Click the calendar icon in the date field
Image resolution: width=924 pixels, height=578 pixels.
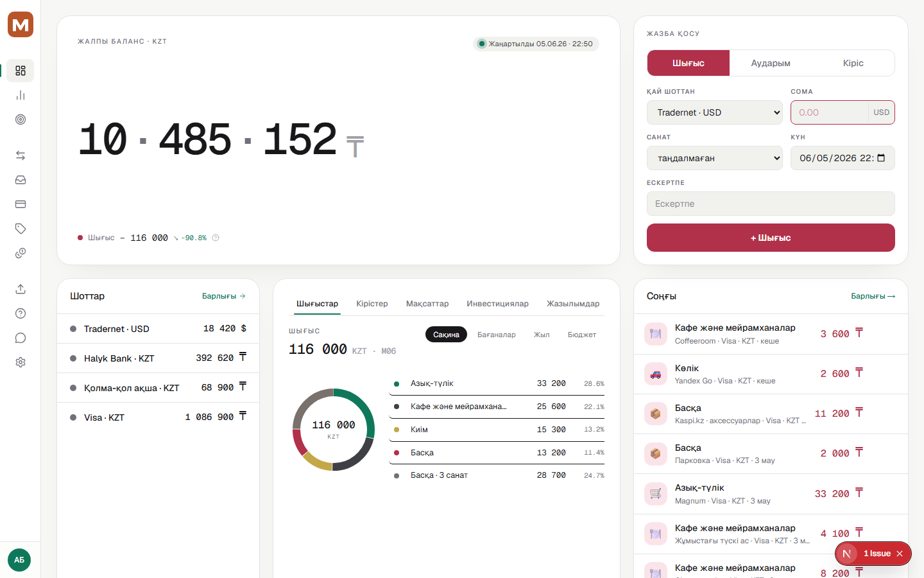coord(881,158)
